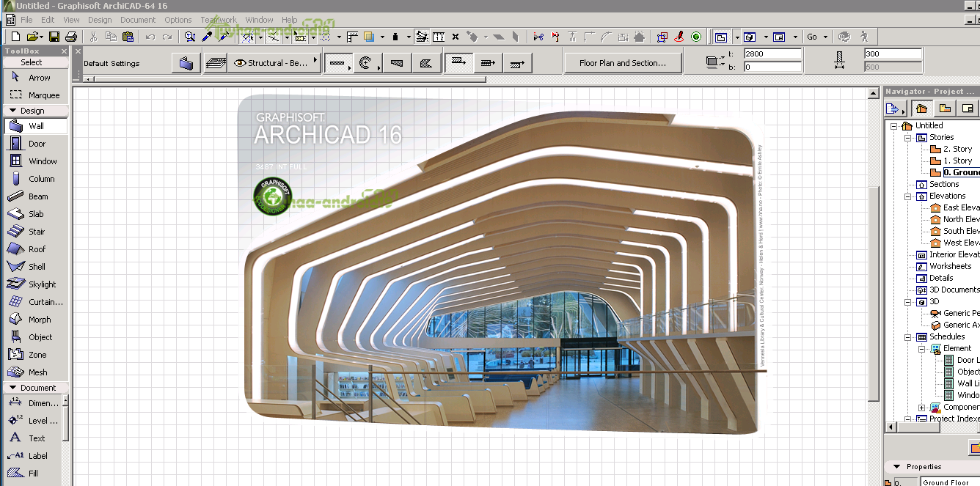This screenshot has width=980, height=486.
Task: Activate the Column tool
Action: (x=35, y=179)
